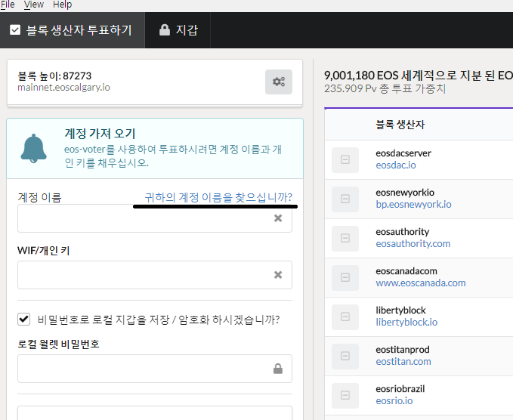513x420 pixels.
Task: Click the settings gears button
Action: tap(279, 82)
